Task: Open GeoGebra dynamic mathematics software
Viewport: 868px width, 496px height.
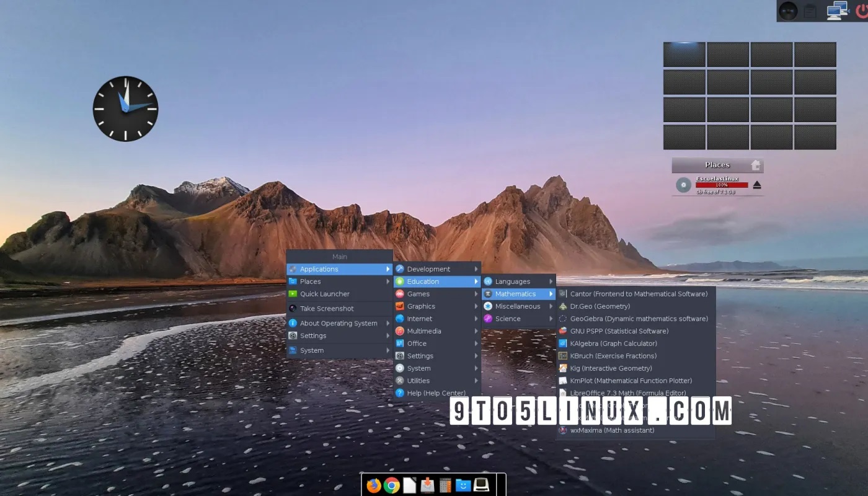Action: tap(636, 319)
